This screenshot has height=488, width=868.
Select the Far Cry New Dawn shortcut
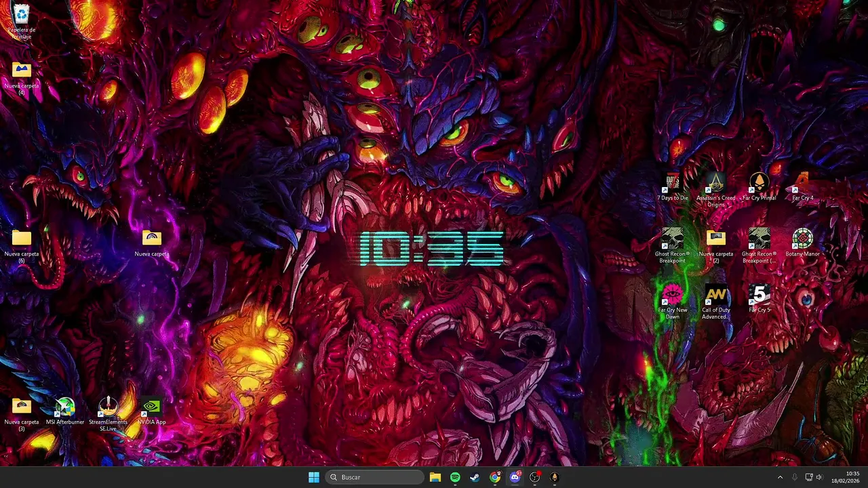pos(673,302)
